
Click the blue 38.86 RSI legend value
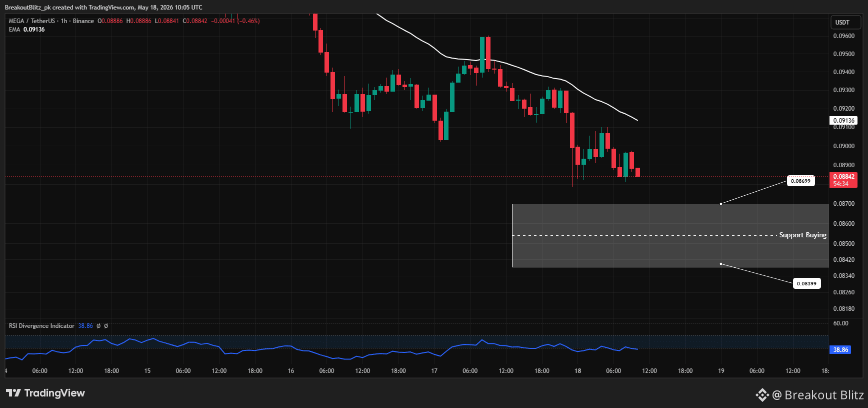point(85,326)
